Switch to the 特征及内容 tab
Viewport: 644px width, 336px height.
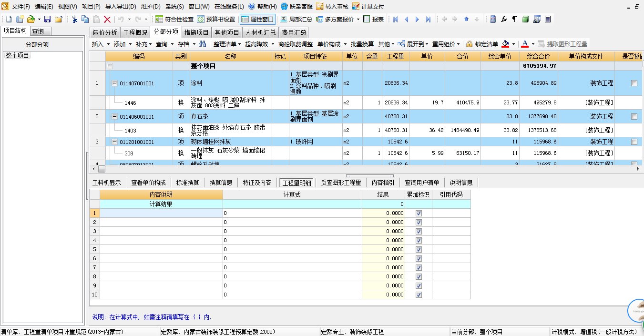(257, 183)
